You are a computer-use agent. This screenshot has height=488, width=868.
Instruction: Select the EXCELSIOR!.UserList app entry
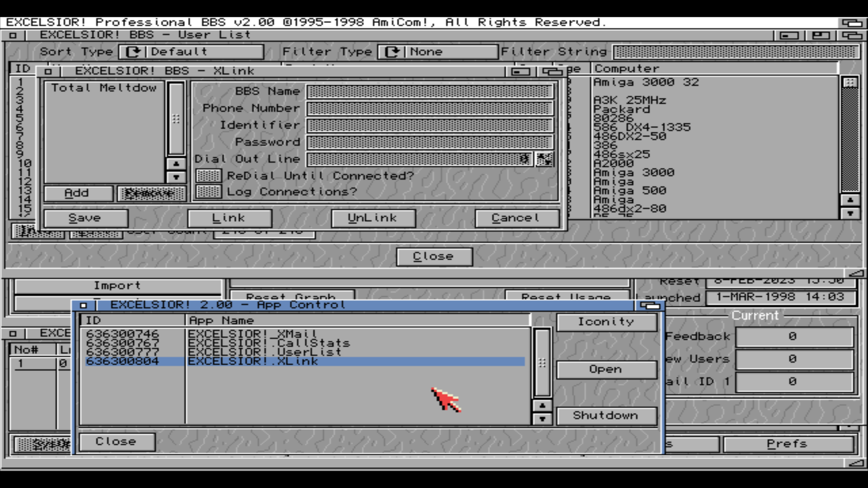point(264,352)
